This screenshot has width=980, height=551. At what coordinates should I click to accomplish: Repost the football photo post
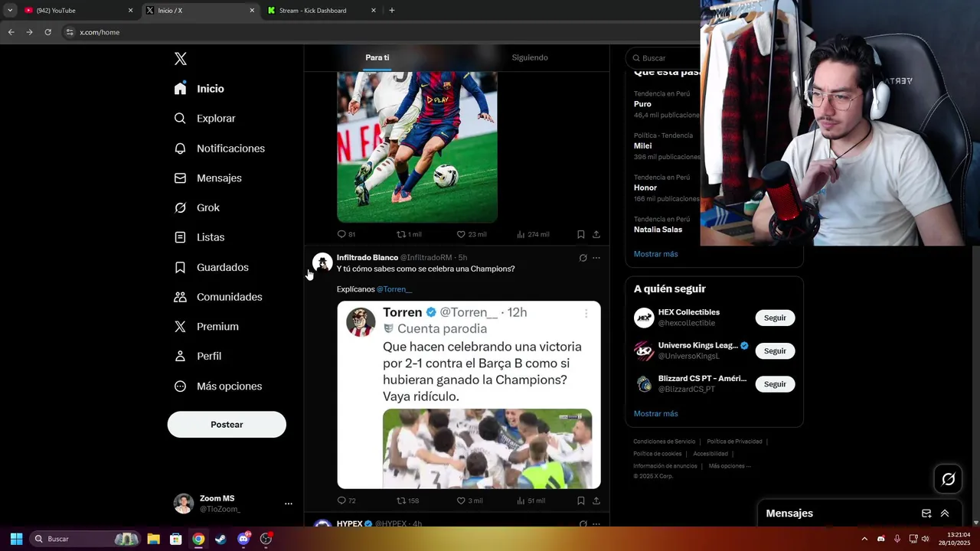[409, 234]
